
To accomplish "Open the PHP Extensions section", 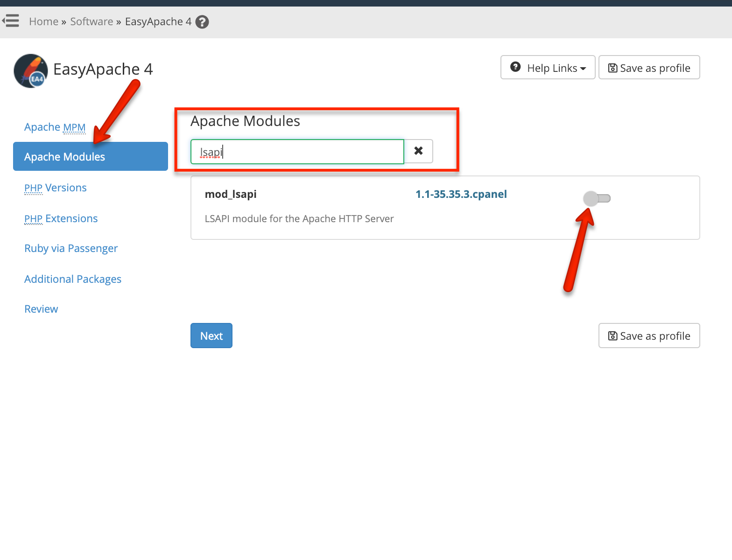I will coord(61,219).
